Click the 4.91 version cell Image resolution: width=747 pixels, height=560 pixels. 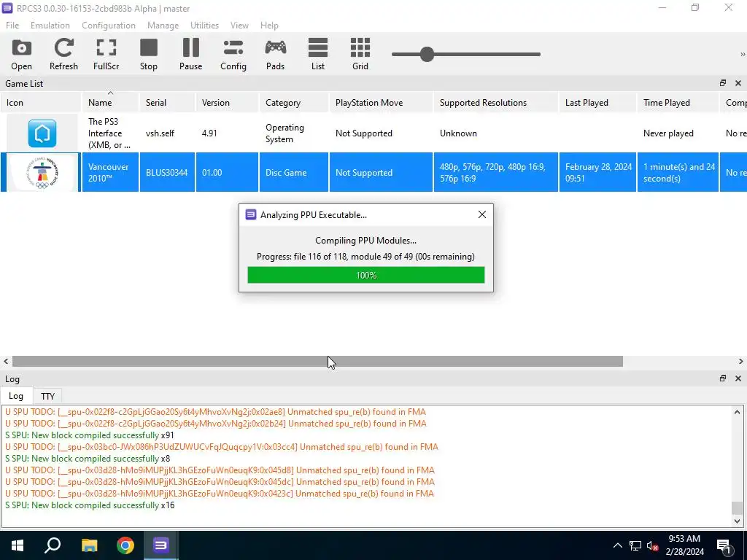228,133
